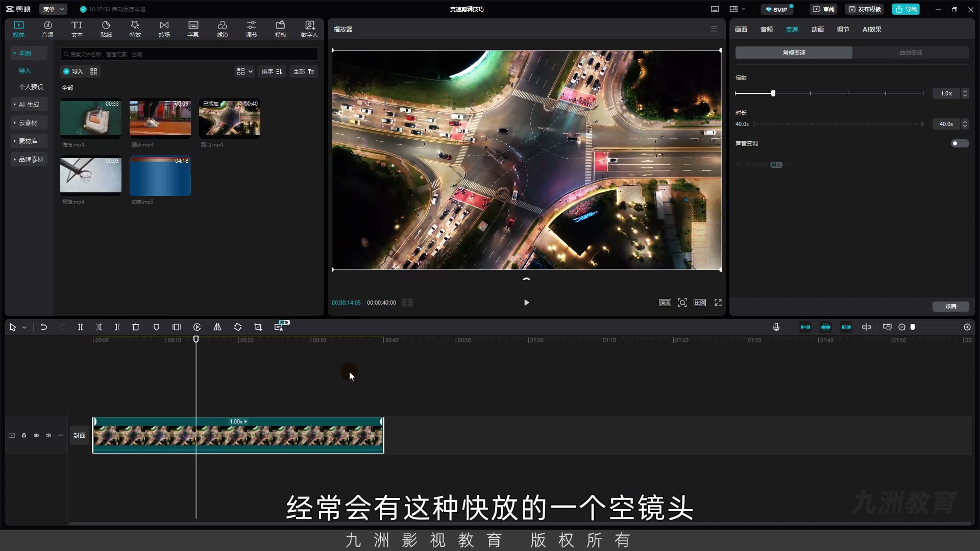The width and height of the screenshot is (980, 551).
Task: Toggle the 声音变调 (pitch change) switch
Action: tap(960, 143)
